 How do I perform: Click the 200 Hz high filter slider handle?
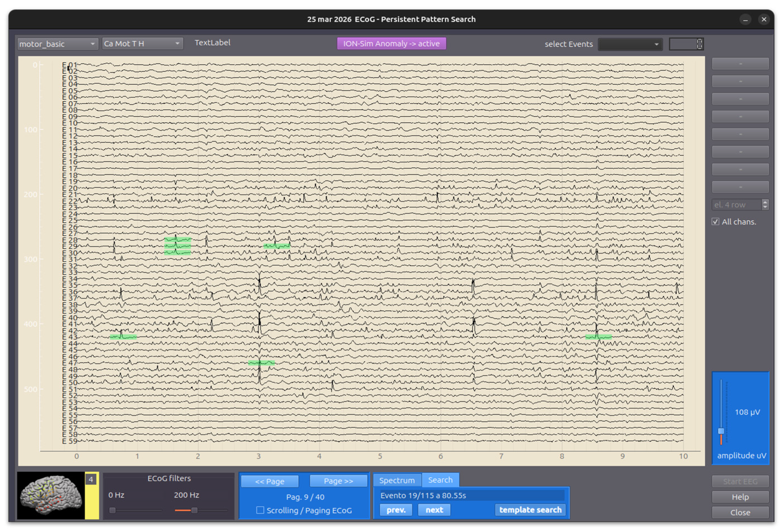point(194,510)
